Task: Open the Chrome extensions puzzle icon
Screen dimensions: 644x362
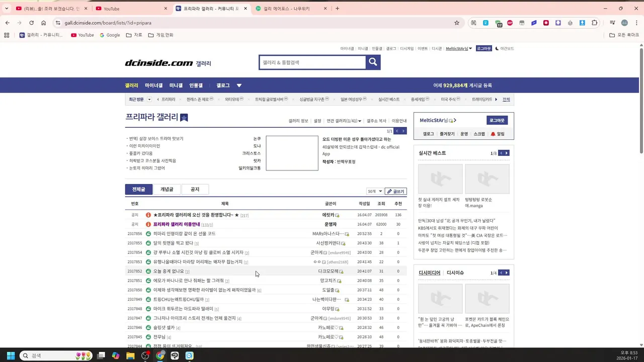Action: tap(594, 23)
